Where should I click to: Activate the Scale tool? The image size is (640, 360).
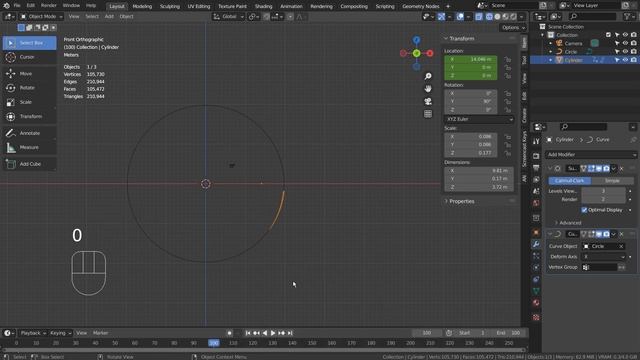click(29, 102)
